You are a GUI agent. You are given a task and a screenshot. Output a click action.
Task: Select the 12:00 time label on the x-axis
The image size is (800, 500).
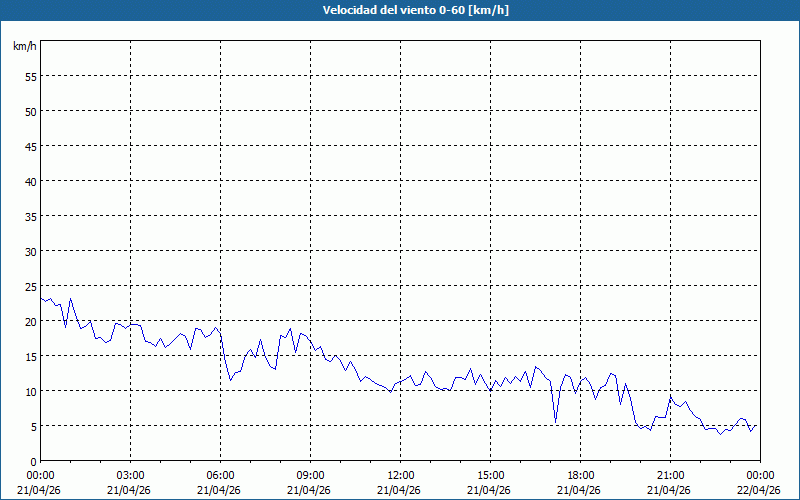400,475
